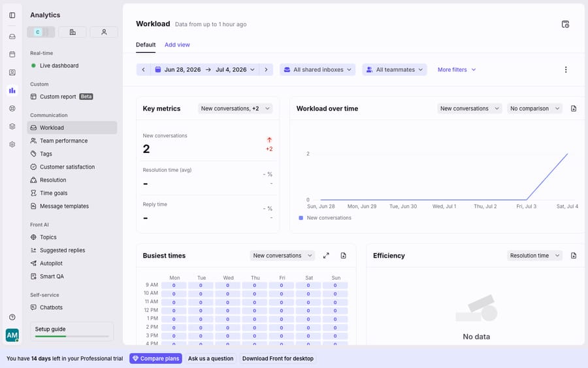The width and height of the screenshot is (588, 368).
Task: Click the New conversations metric value 2
Action: (x=146, y=149)
